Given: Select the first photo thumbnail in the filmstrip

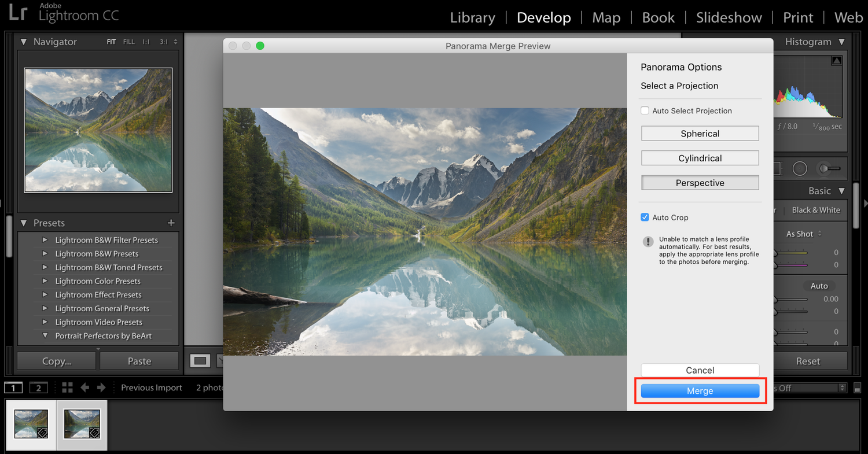Looking at the screenshot, I should click(31, 425).
